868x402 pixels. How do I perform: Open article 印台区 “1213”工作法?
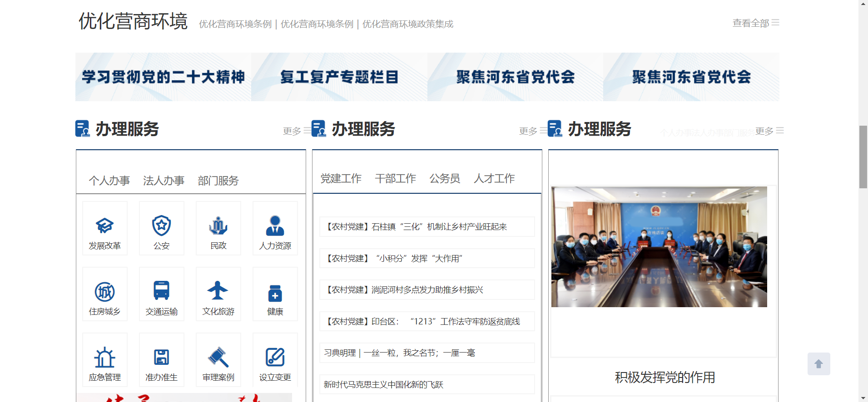(x=427, y=321)
